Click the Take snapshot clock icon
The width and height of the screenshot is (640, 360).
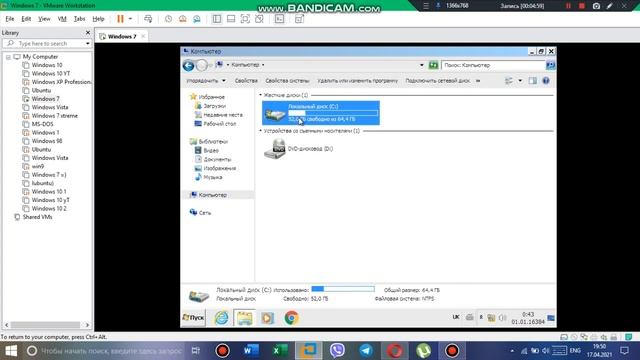coord(168,19)
